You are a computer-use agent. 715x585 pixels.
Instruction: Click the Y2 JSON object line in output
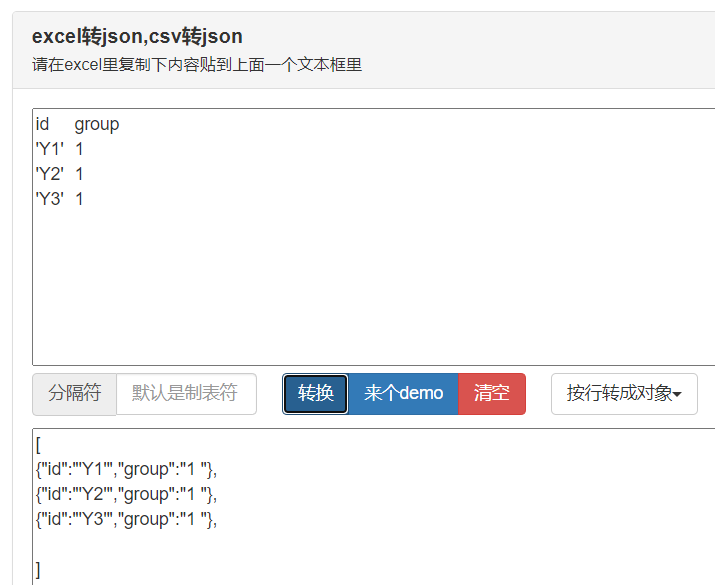pos(126,495)
